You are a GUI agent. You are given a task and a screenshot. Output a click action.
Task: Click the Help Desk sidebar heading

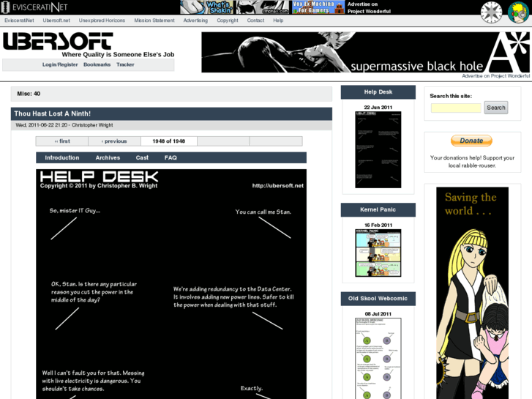pyautogui.click(x=378, y=92)
